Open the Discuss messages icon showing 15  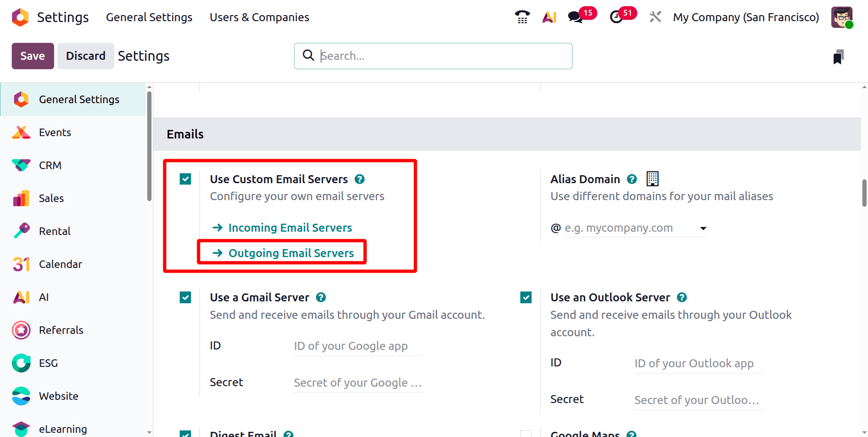coord(575,17)
